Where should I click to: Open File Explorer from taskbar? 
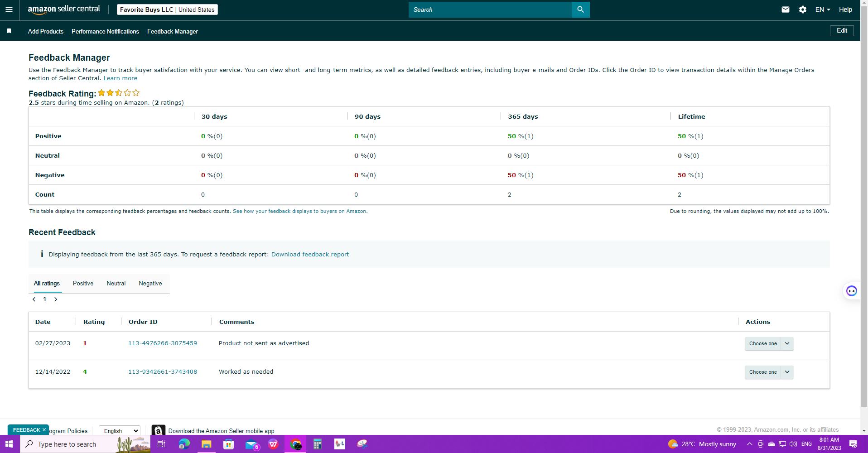pyautogui.click(x=206, y=444)
